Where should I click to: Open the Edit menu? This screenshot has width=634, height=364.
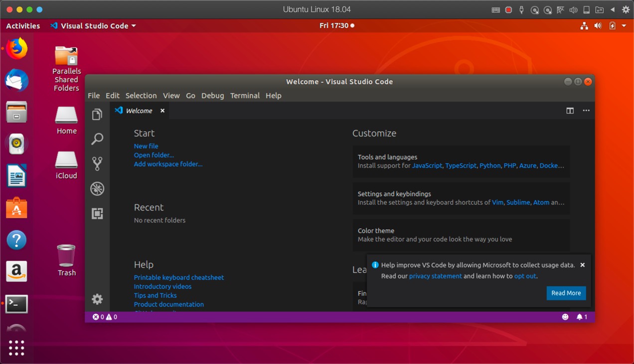(113, 96)
